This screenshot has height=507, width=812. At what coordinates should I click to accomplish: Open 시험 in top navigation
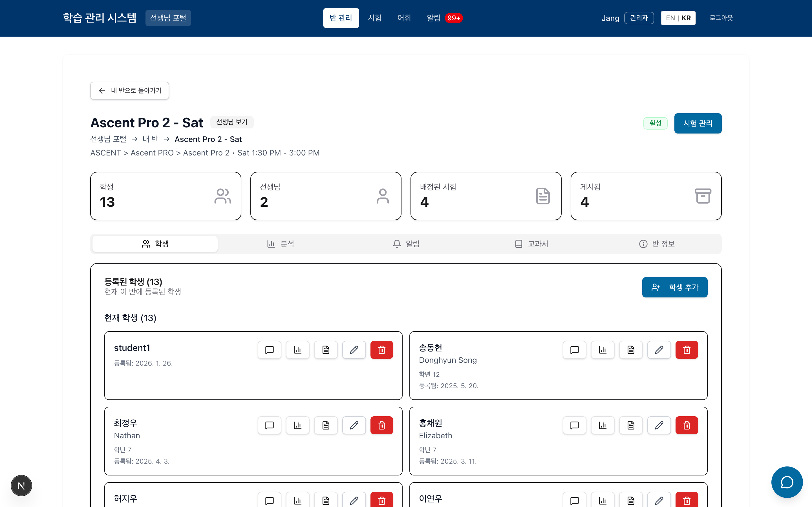tap(374, 18)
